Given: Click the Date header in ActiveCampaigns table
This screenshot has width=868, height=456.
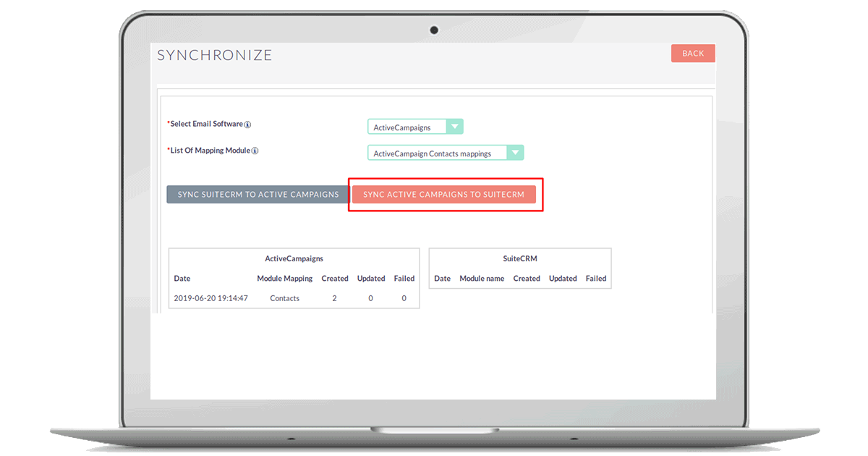Looking at the screenshot, I should pyautogui.click(x=182, y=279).
